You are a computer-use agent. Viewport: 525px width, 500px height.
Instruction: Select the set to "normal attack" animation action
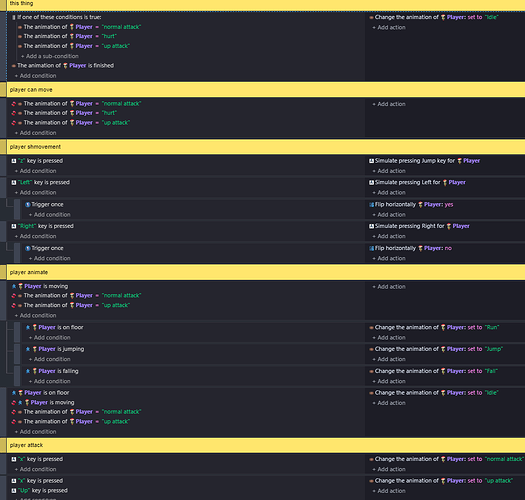click(446, 459)
